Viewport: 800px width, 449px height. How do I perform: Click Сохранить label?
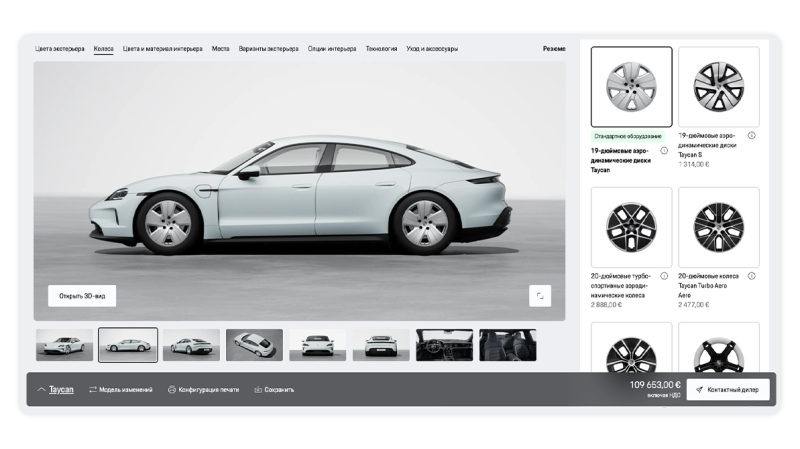(279, 390)
